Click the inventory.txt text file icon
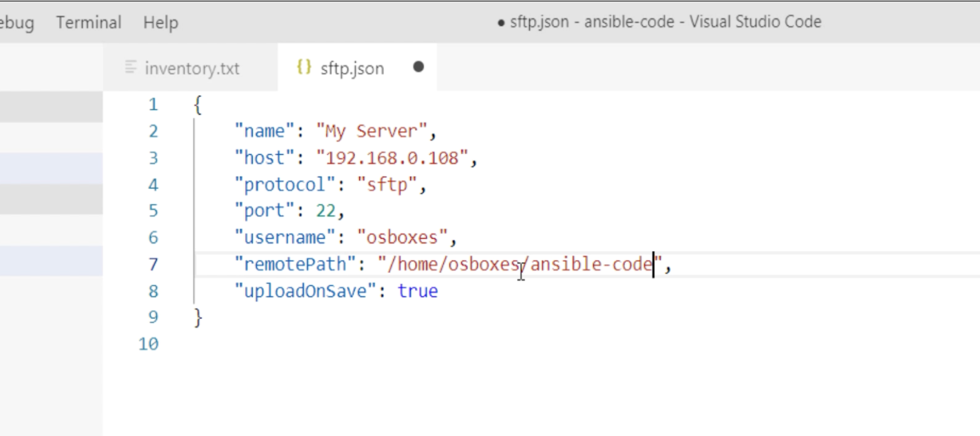The height and width of the screenshot is (436, 980). (x=131, y=67)
